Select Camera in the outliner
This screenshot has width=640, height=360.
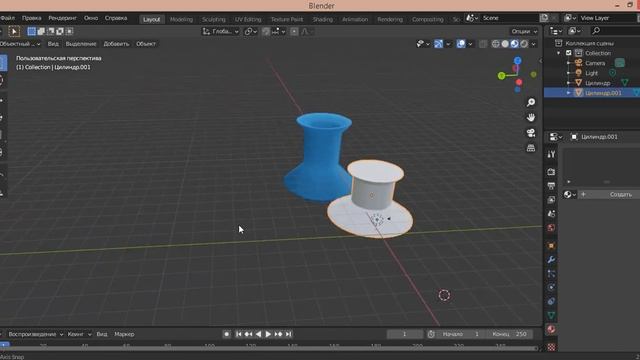pyautogui.click(x=595, y=63)
